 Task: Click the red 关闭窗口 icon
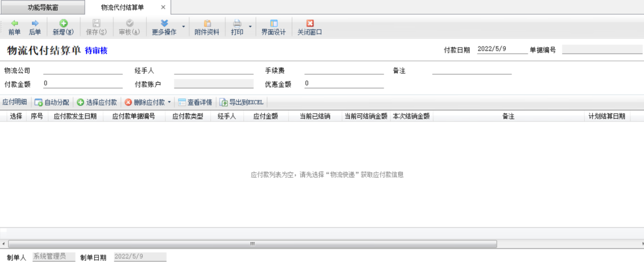[310, 23]
